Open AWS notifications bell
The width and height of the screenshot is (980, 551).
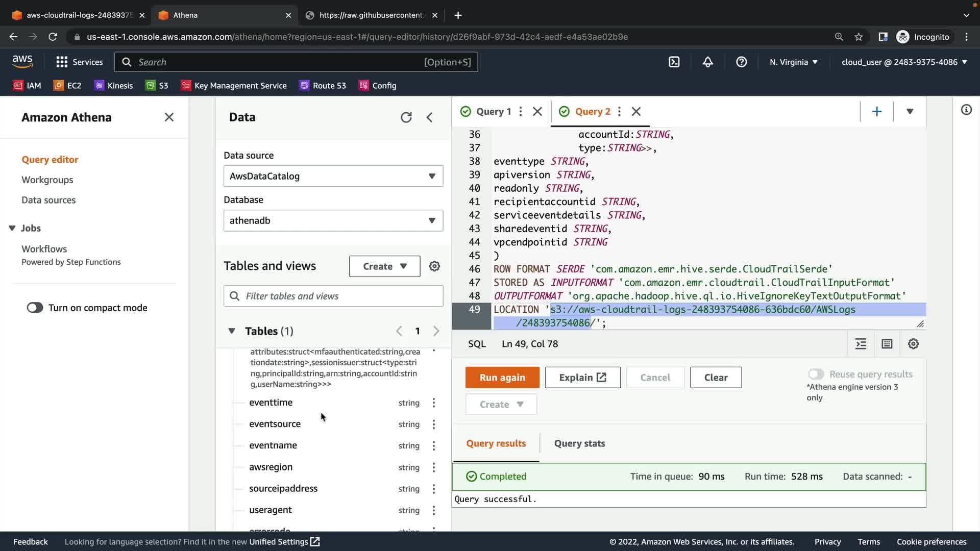[x=707, y=62]
